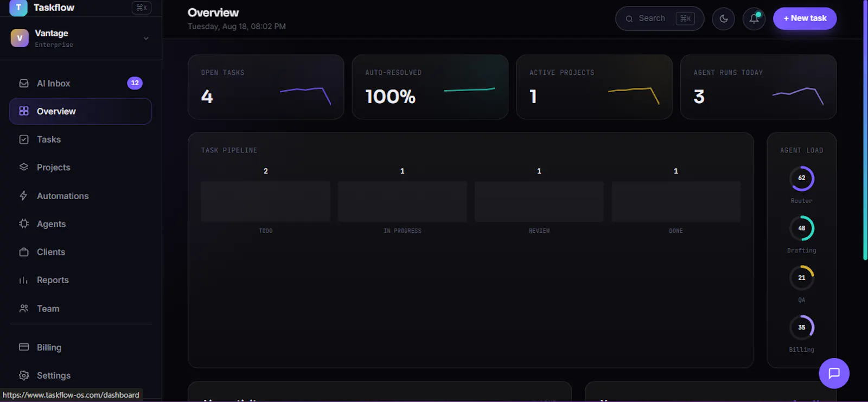868x402 pixels.
Task: Click the Clients briefcase icon
Action: coord(24,252)
